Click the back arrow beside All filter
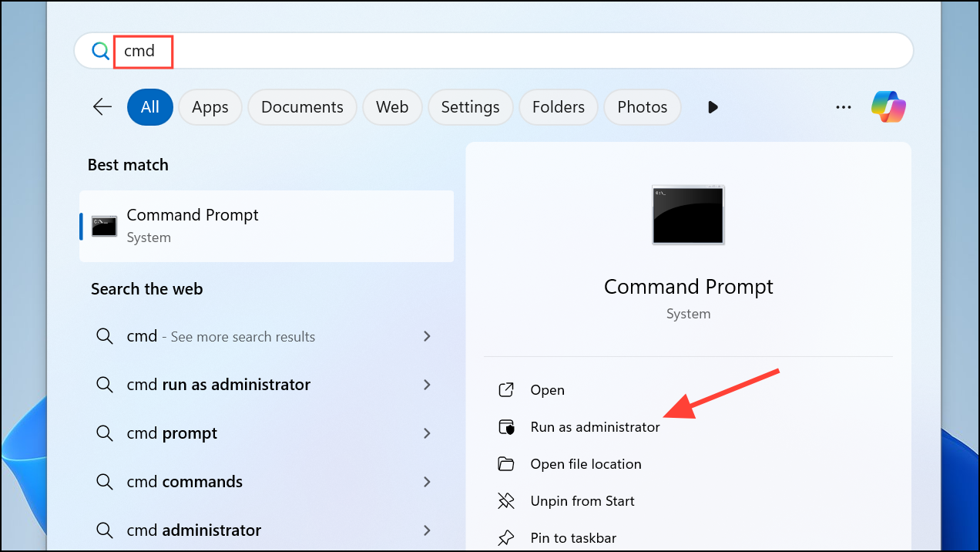The height and width of the screenshot is (552, 980). [x=102, y=107]
